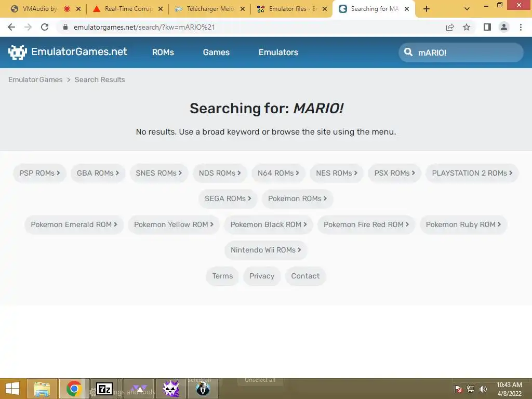
Task: Open 7-Zip from the taskbar
Action: (104, 389)
